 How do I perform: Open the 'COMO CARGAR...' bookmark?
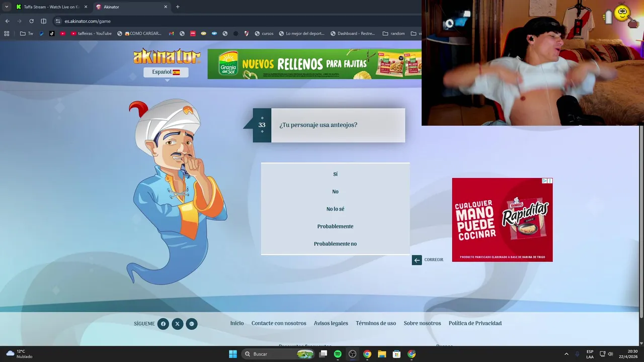tap(139, 34)
